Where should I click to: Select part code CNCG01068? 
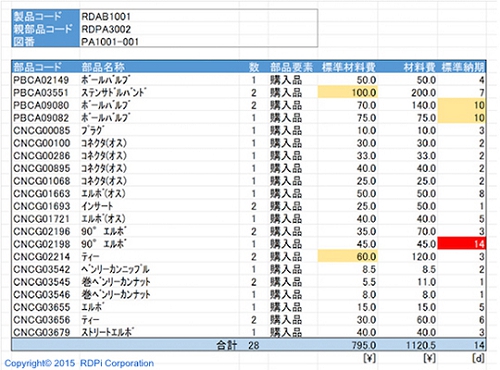pos(42,181)
